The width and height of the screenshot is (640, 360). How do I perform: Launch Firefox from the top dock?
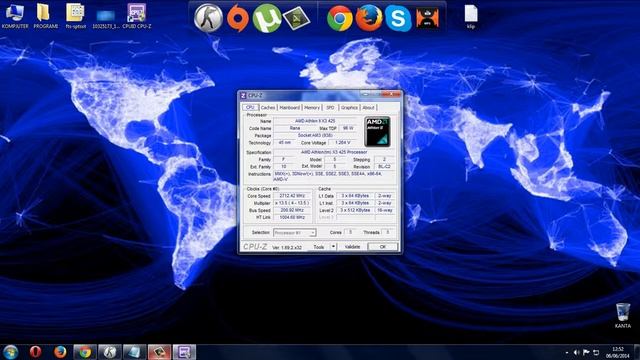[x=369, y=18]
